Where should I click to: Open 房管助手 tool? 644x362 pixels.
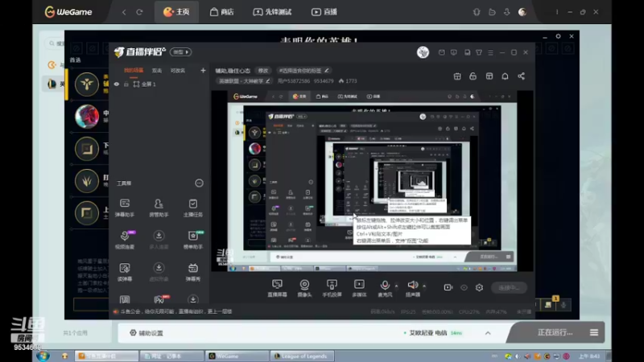coord(159,208)
